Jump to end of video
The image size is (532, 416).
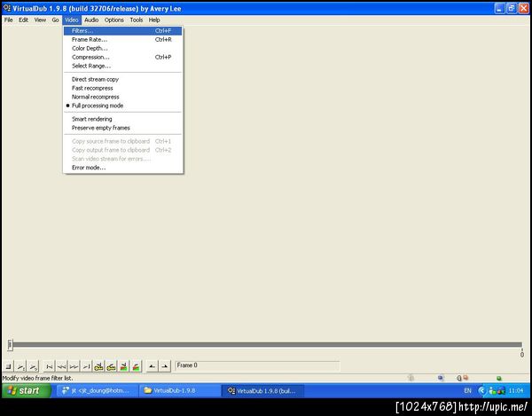point(87,366)
